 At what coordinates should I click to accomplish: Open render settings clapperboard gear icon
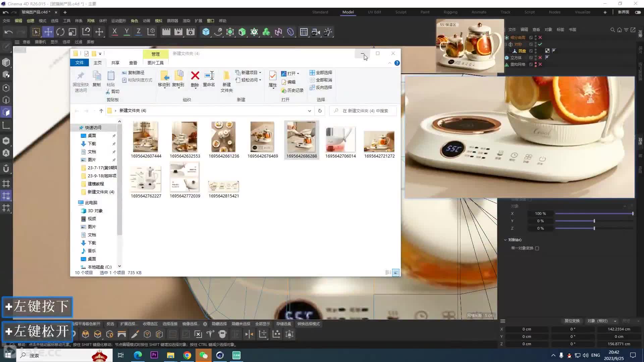(x=191, y=32)
